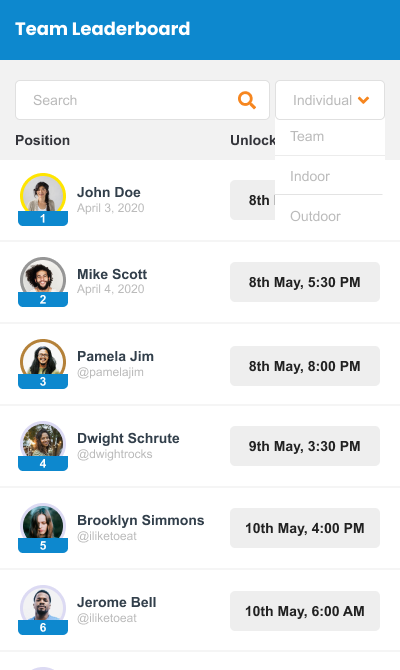
Task: Click the Position column header
Action: pos(42,141)
